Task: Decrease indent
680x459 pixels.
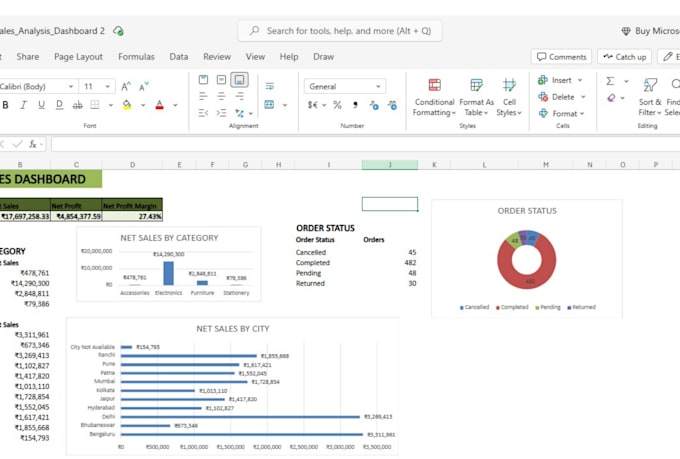Action: pos(203,113)
